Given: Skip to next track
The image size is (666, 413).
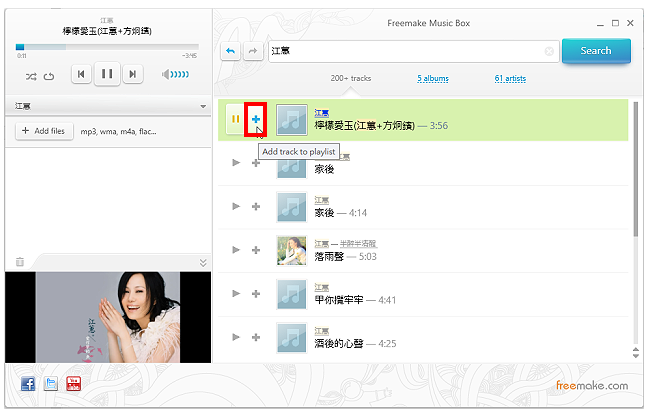Looking at the screenshot, I should (133, 74).
